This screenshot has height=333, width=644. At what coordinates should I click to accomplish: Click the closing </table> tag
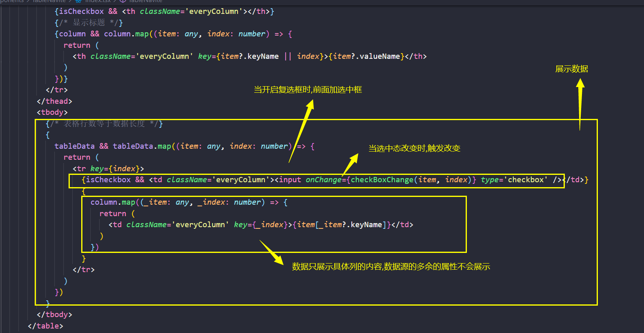[x=45, y=326]
